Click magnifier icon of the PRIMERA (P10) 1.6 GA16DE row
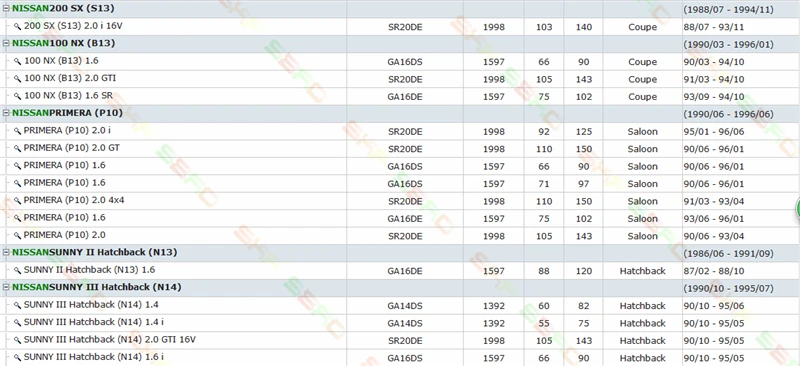This screenshot has height=366, width=800. 17,218
